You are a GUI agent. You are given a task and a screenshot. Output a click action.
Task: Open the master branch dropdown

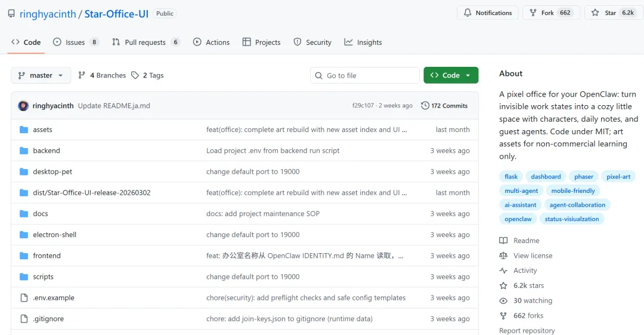(x=41, y=75)
